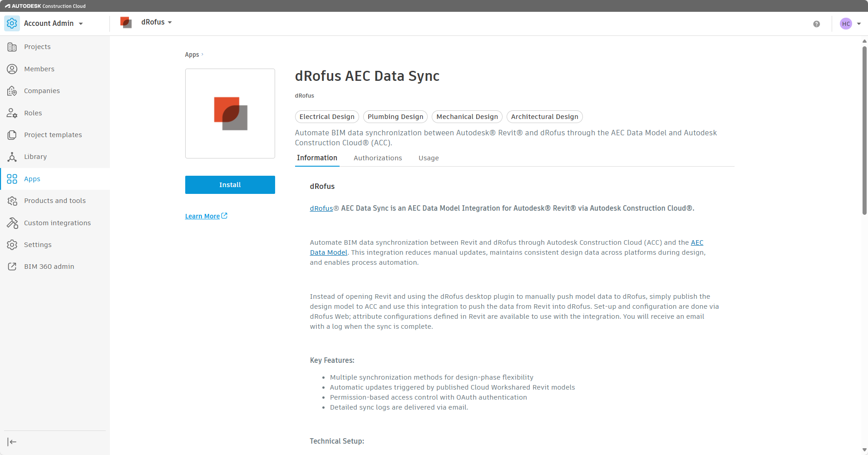Open the help question mark icon
868x455 pixels.
[x=816, y=24]
